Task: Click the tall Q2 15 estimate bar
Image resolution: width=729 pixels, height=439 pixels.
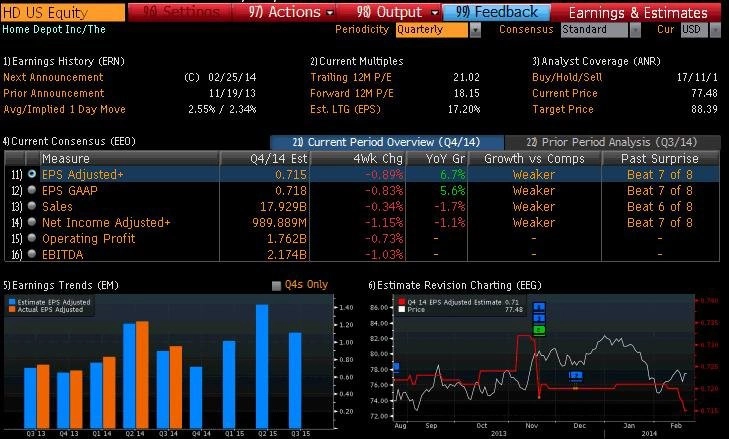Action: [262, 366]
